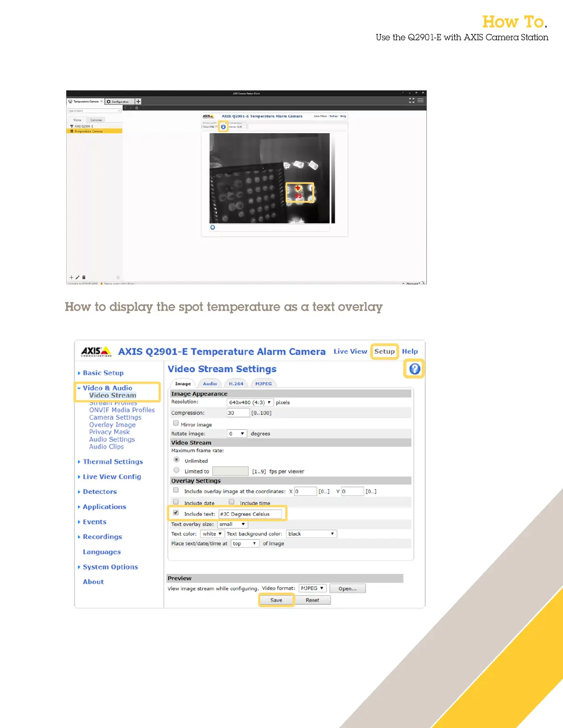
Task: Enable the Mirror image checkbox
Action: click(x=176, y=423)
